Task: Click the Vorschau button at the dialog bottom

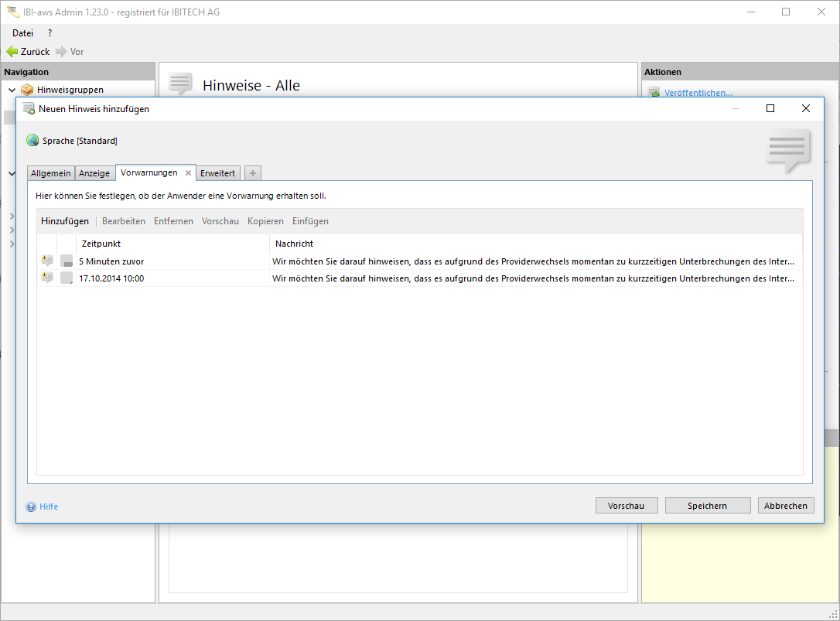Action: (x=626, y=506)
